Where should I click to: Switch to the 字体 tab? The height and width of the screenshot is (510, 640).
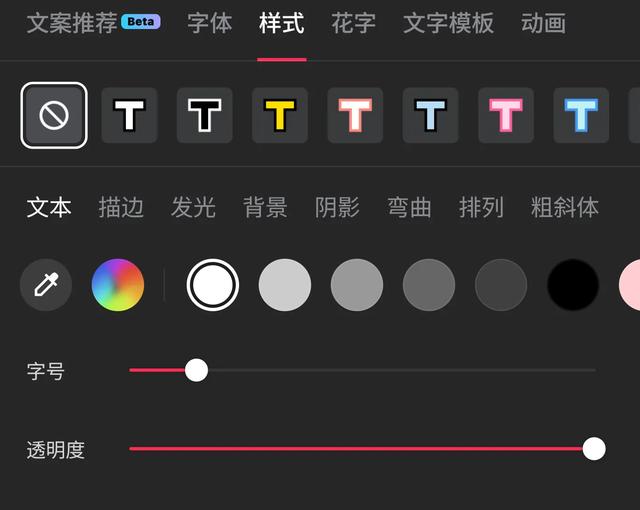click(x=210, y=23)
